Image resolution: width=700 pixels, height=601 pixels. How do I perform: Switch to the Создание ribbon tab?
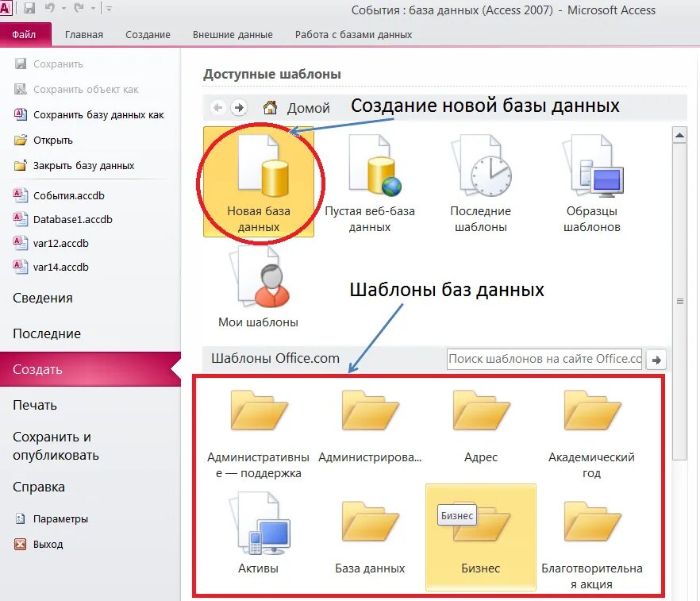[x=148, y=34]
